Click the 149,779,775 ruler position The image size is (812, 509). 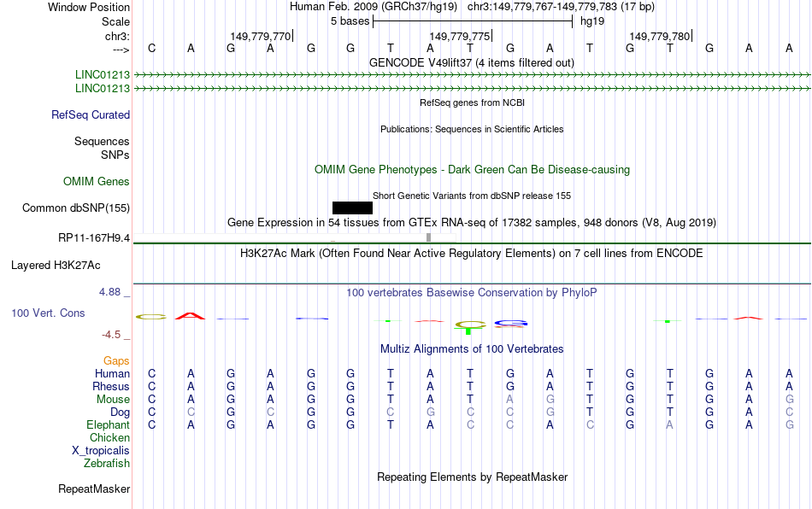coord(459,36)
